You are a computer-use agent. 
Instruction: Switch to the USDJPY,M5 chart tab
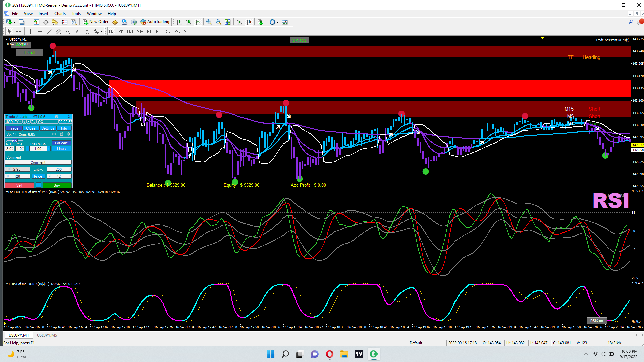(47, 335)
